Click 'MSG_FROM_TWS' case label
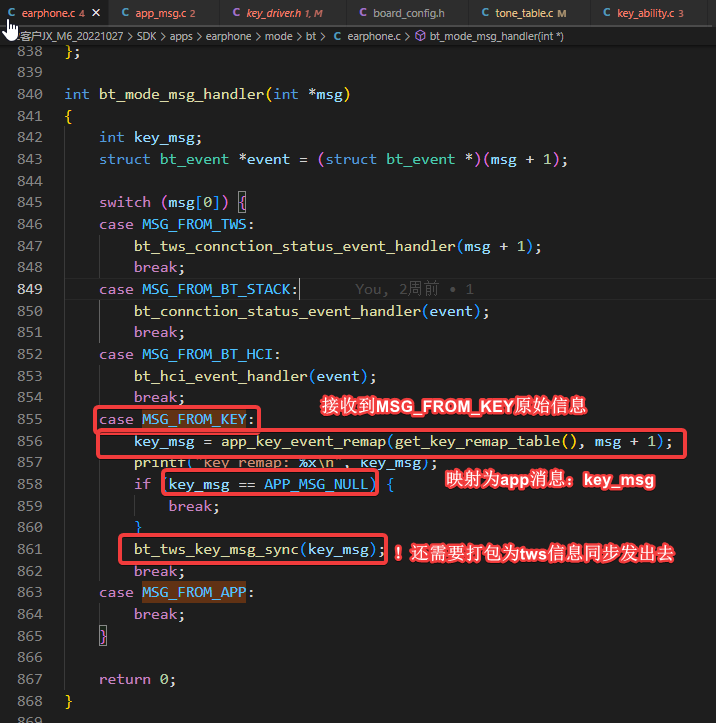The width and height of the screenshot is (716, 723). pyautogui.click(x=194, y=224)
